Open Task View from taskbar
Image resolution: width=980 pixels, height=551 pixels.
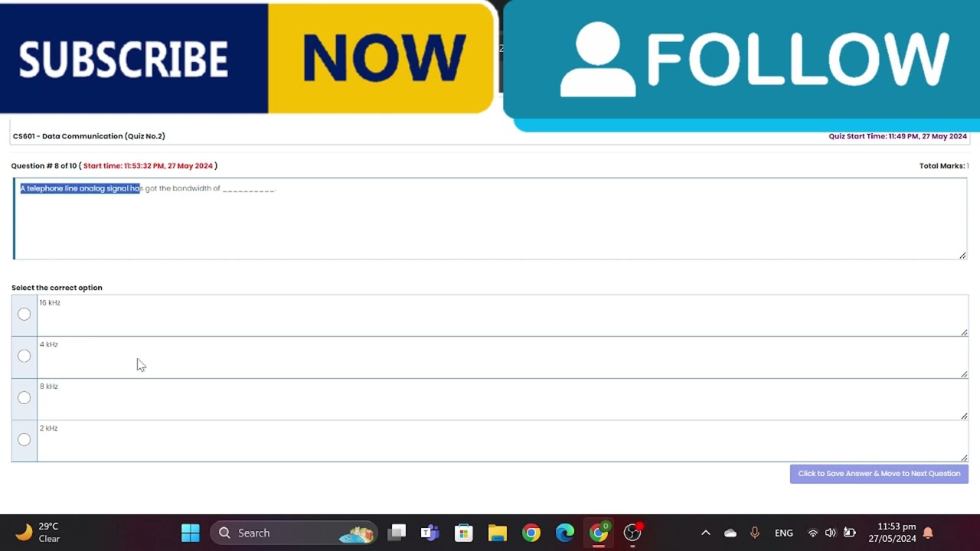397,533
